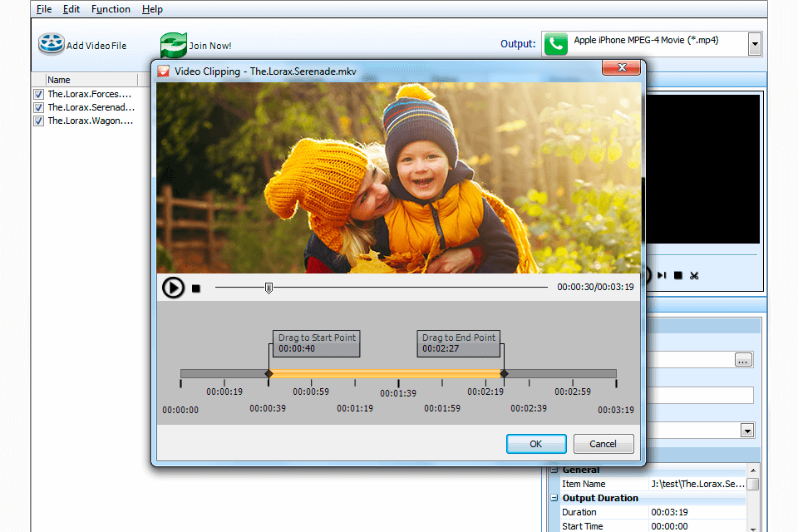Click the green phone output format icon

coord(555,43)
